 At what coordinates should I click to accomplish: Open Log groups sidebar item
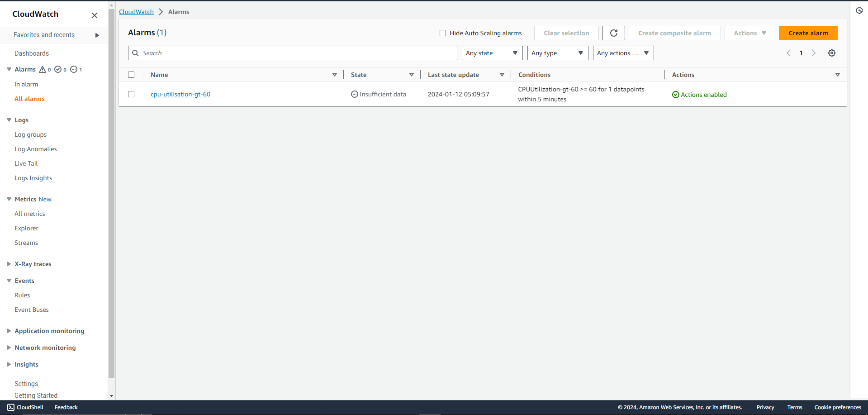[31, 134]
